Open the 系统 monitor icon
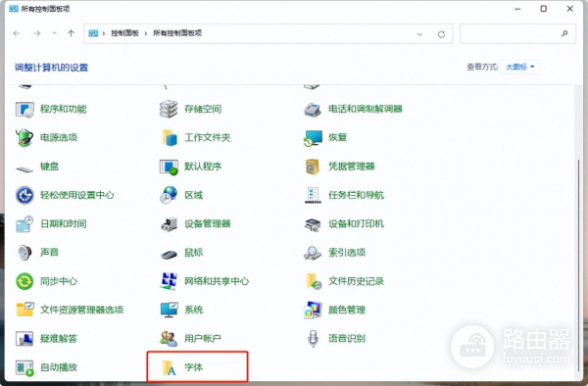The width and height of the screenshot is (588, 386). (x=170, y=310)
